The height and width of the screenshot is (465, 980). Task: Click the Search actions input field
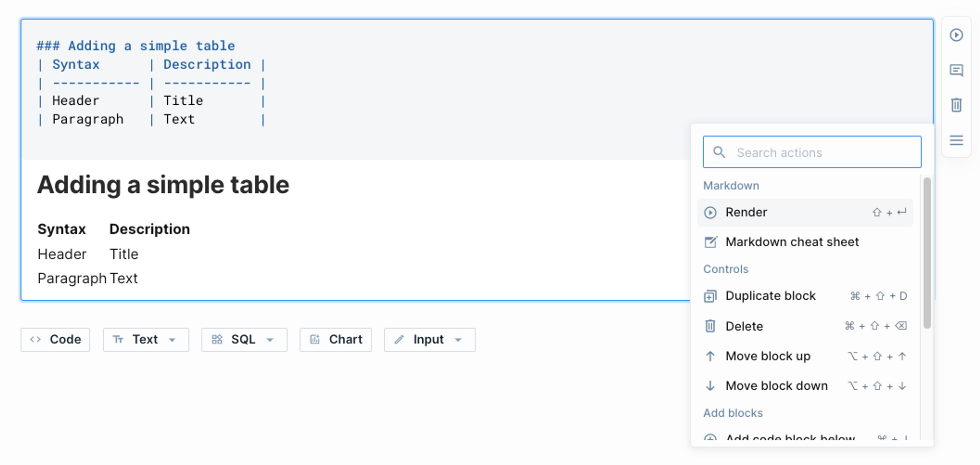click(x=811, y=152)
